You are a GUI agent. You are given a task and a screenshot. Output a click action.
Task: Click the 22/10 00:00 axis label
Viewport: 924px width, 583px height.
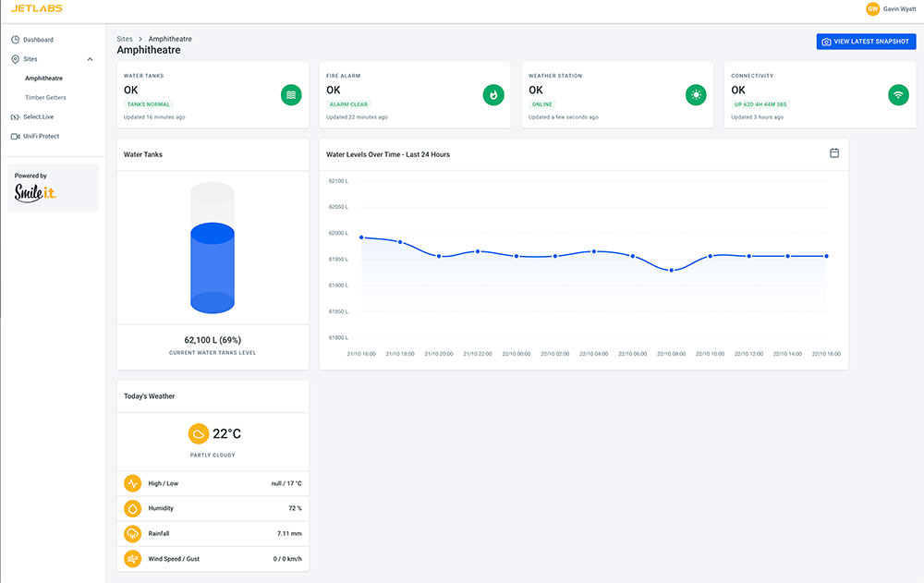tap(517, 354)
